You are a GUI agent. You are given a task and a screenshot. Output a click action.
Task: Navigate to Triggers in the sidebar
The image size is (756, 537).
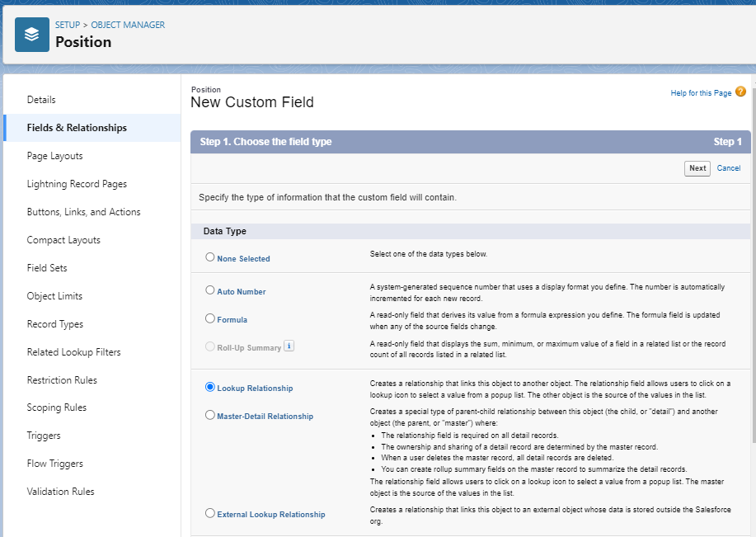pos(44,436)
